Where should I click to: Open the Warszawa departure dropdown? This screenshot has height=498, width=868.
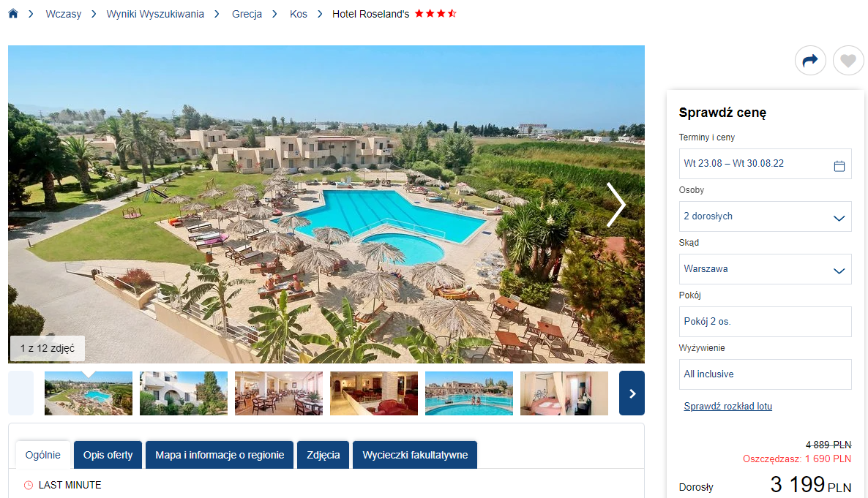[x=765, y=269]
